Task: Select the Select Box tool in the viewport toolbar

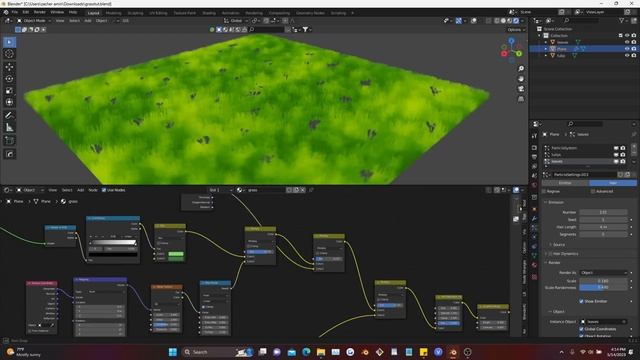Action: tap(9, 42)
